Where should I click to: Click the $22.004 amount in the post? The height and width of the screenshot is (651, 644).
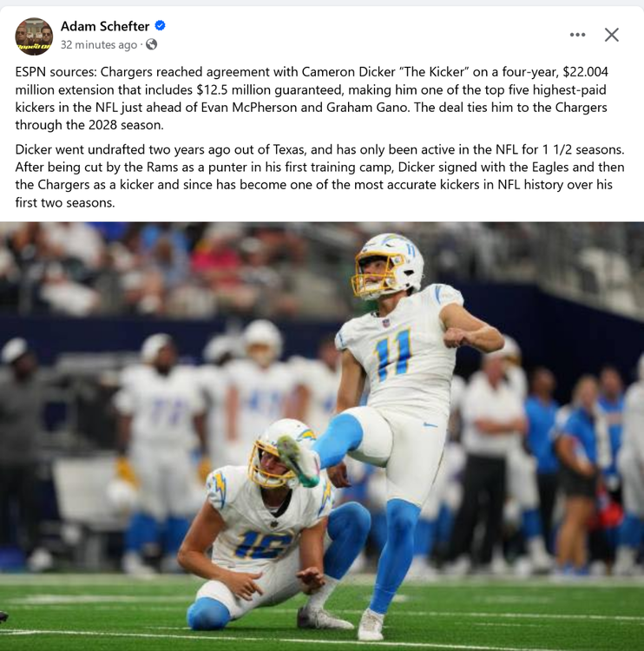point(586,72)
